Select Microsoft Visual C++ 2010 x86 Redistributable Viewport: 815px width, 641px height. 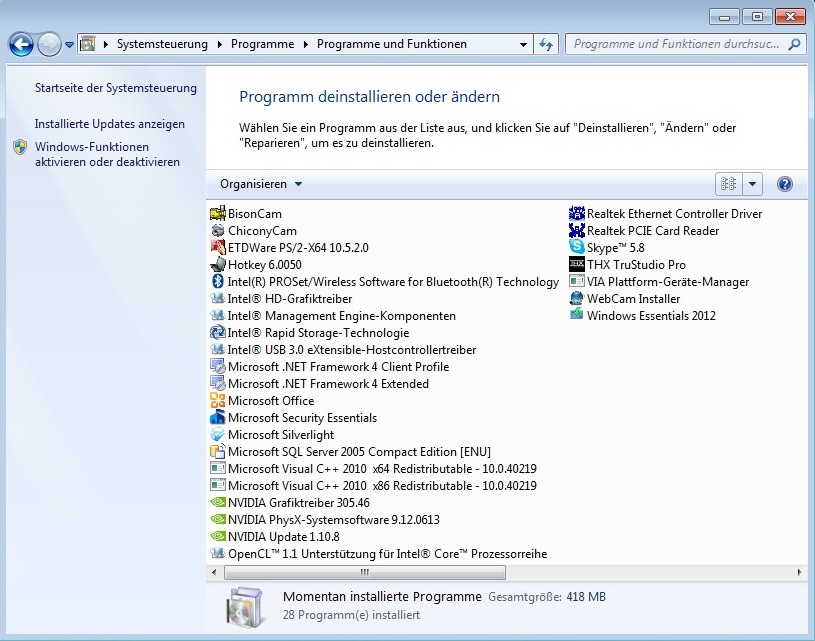[373, 486]
